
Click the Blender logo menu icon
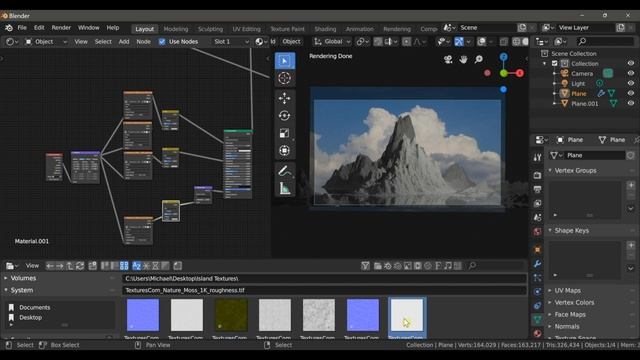9,28
